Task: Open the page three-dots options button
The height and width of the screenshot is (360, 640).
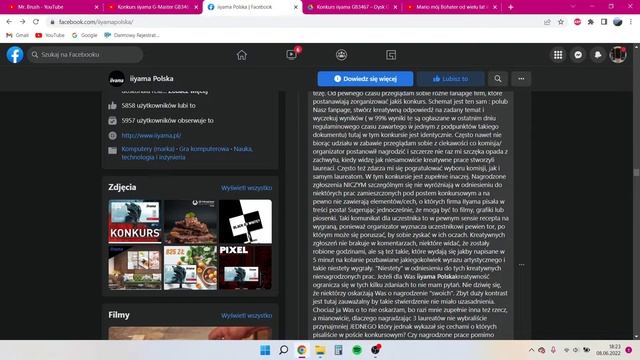Action: [521, 79]
